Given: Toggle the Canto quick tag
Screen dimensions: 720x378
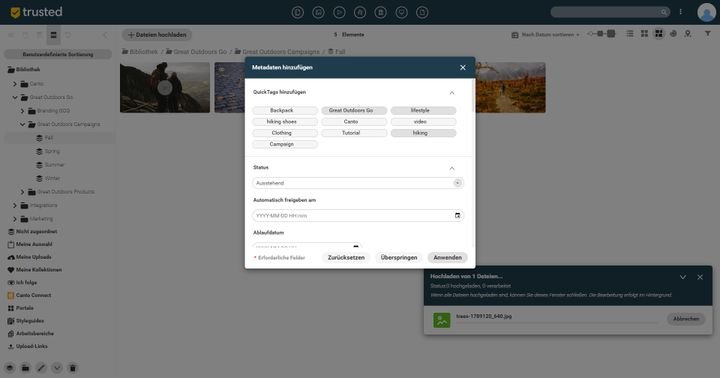Looking at the screenshot, I should [x=354, y=122].
